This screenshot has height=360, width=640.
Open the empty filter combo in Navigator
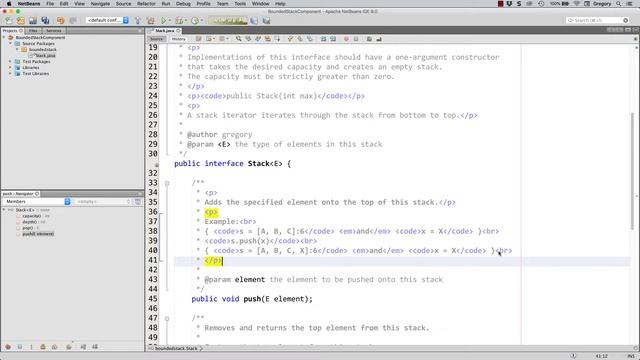click(x=103, y=202)
